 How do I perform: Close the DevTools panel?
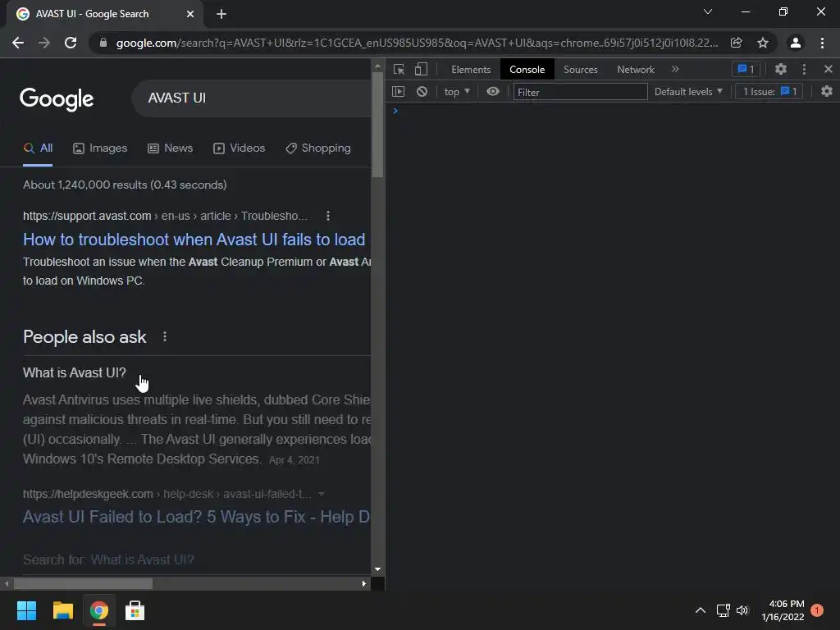[x=828, y=69]
